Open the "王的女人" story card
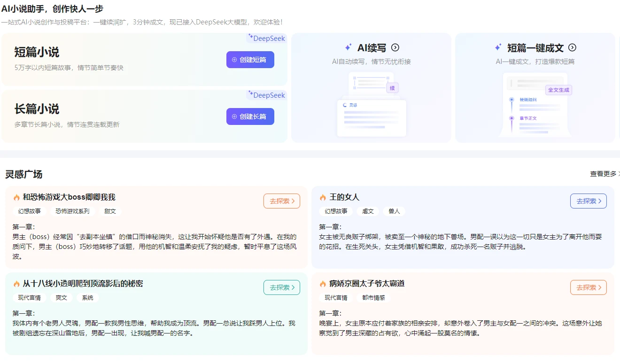620x364 pixels. pyautogui.click(x=463, y=225)
